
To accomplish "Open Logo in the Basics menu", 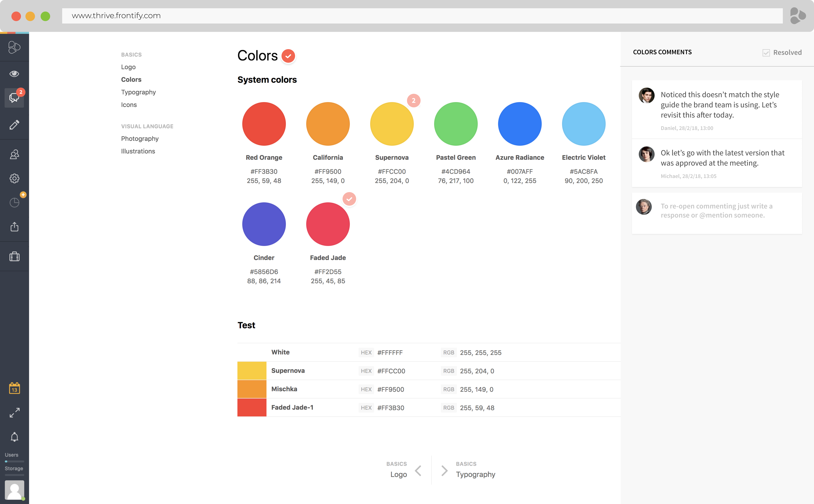I will 128,67.
